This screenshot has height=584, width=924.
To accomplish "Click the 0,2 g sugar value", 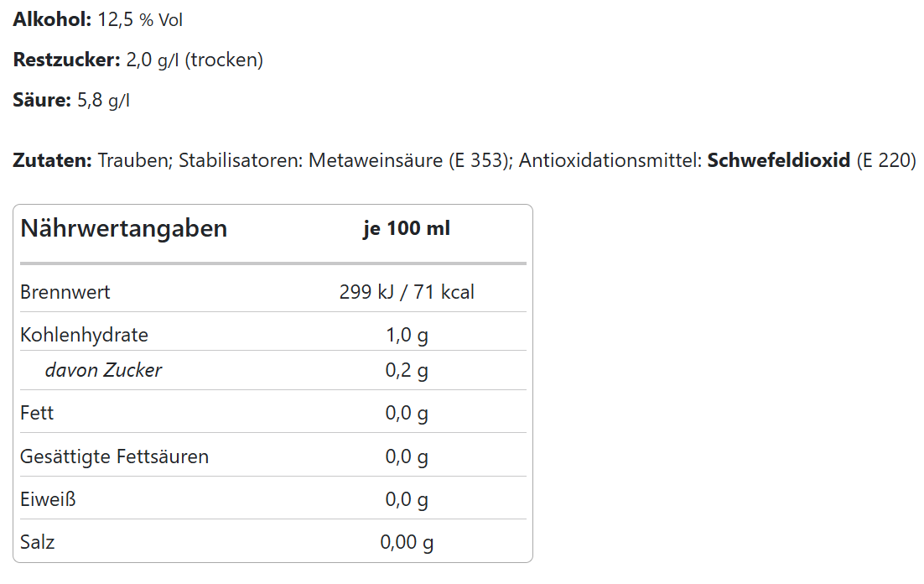I will tap(407, 370).
